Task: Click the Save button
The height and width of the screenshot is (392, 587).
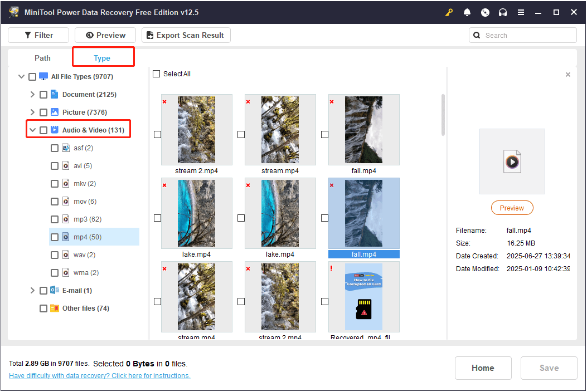Action: pos(549,367)
